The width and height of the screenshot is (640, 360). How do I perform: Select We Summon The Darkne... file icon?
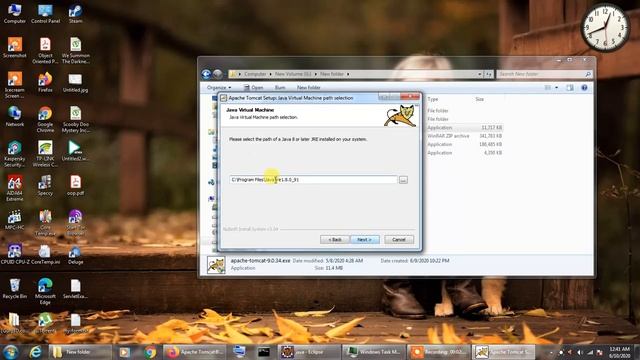(76, 50)
